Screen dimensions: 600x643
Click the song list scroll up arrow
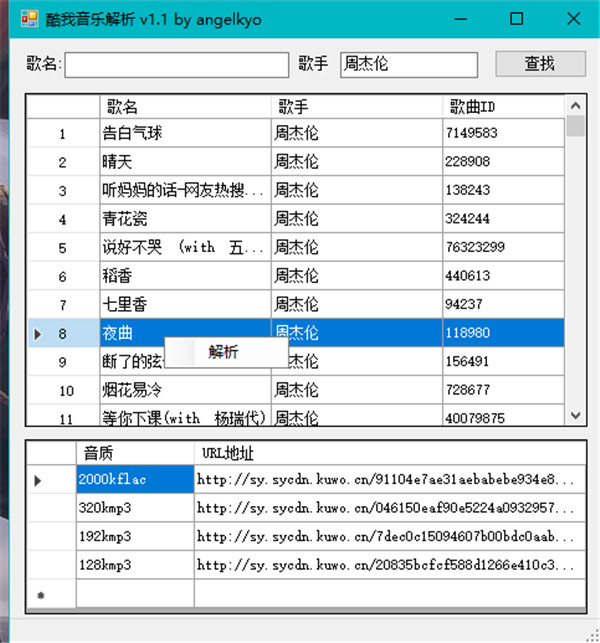pos(575,106)
